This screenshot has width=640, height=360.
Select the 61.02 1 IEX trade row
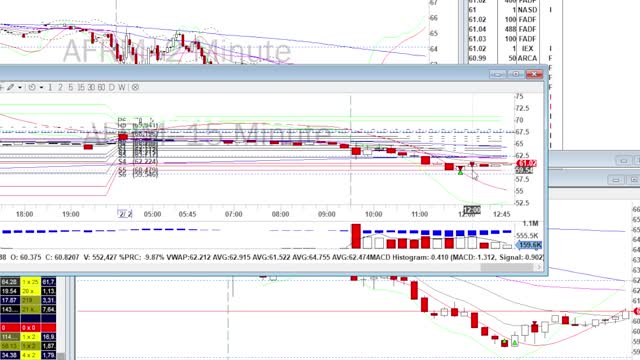515,49
